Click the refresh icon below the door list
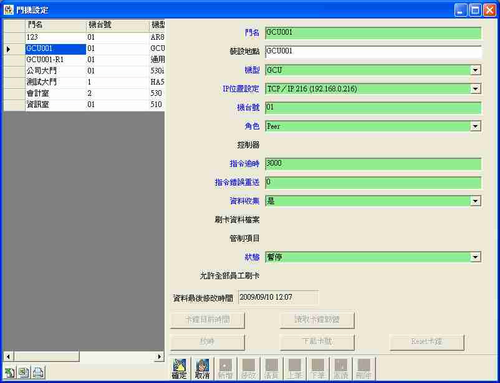Viewport: 500px width, 383px height. tap(10, 372)
